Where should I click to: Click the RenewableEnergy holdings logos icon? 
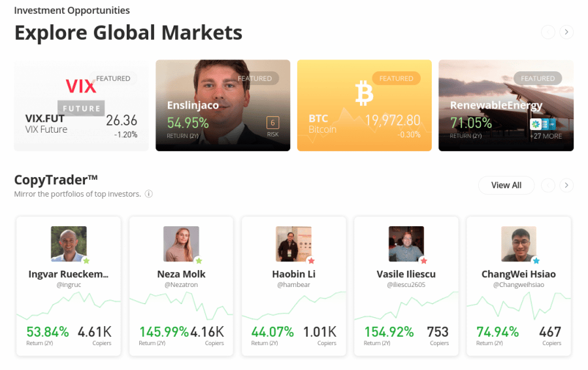click(x=543, y=124)
